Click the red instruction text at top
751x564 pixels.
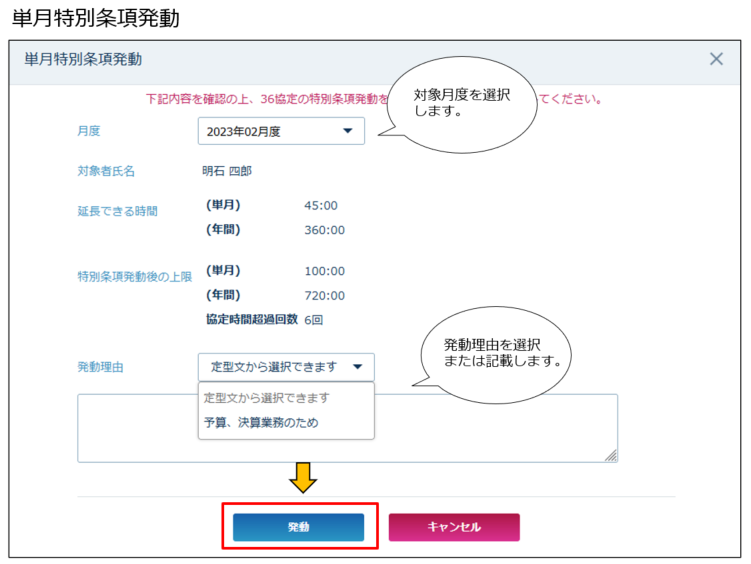click(x=260, y=99)
